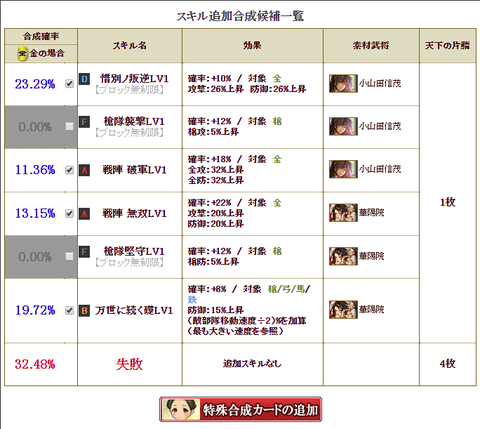Viewport: 480px width, 429px height.
Task: Click skill name 惜別ノ叛逆LV1
Action: pyautogui.click(x=134, y=79)
